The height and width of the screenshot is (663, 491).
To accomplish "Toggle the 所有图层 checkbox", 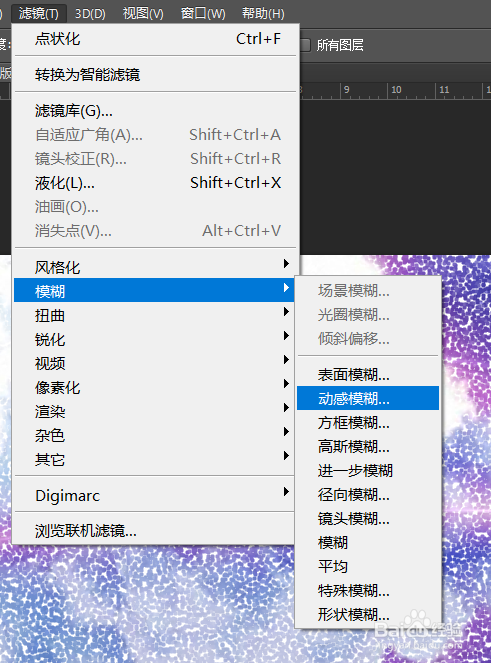I will coord(305,45).
